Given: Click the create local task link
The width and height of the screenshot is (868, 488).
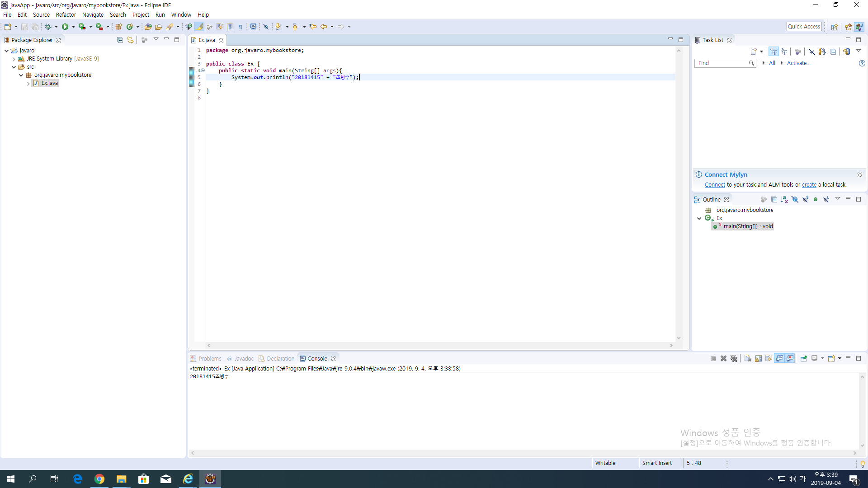Looking at the screenshot, I should (x=809, y=185).
